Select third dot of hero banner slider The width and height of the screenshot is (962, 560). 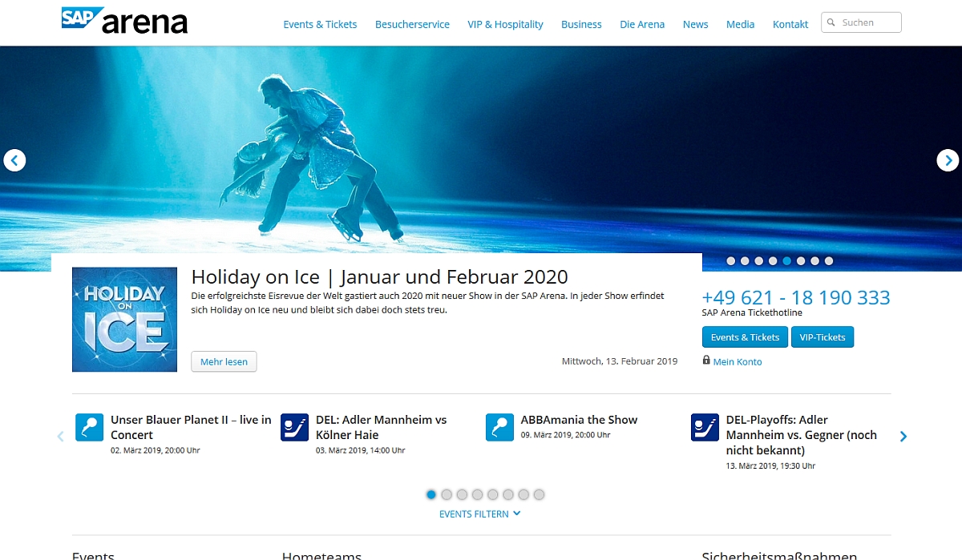(759, 260)
